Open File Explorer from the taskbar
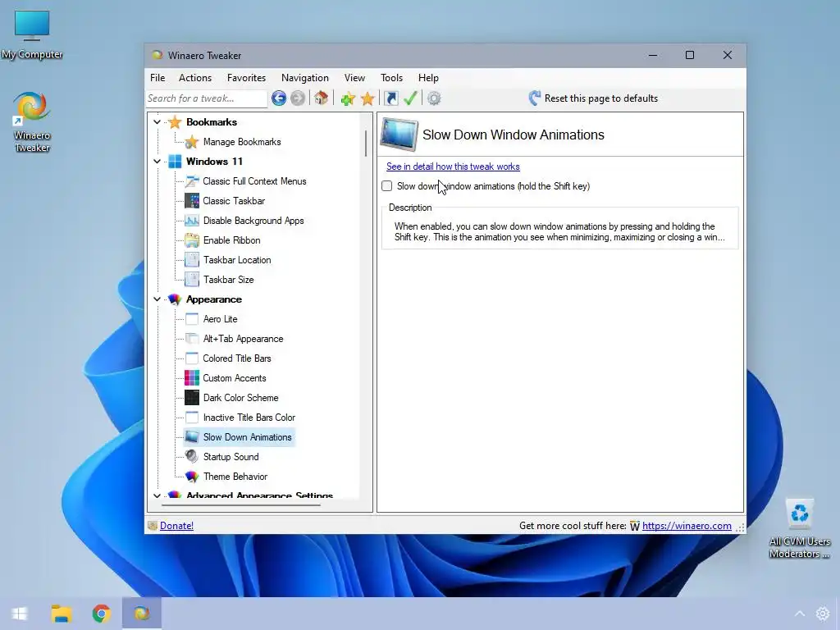The image size is (840, 630). 61,614
